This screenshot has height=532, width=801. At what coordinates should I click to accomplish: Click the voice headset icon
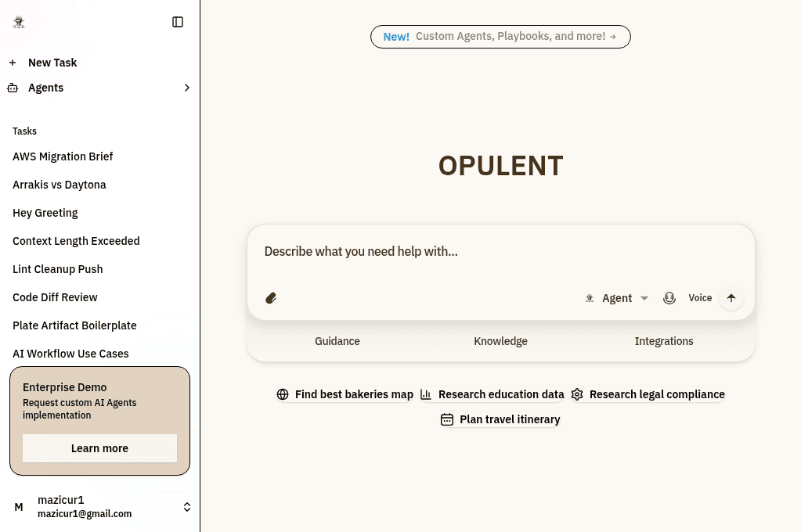click(x=669, y=298)
